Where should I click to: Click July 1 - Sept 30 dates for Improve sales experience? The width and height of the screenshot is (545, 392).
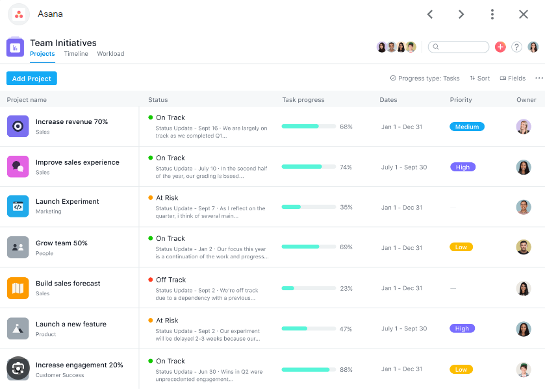point(404,167)
